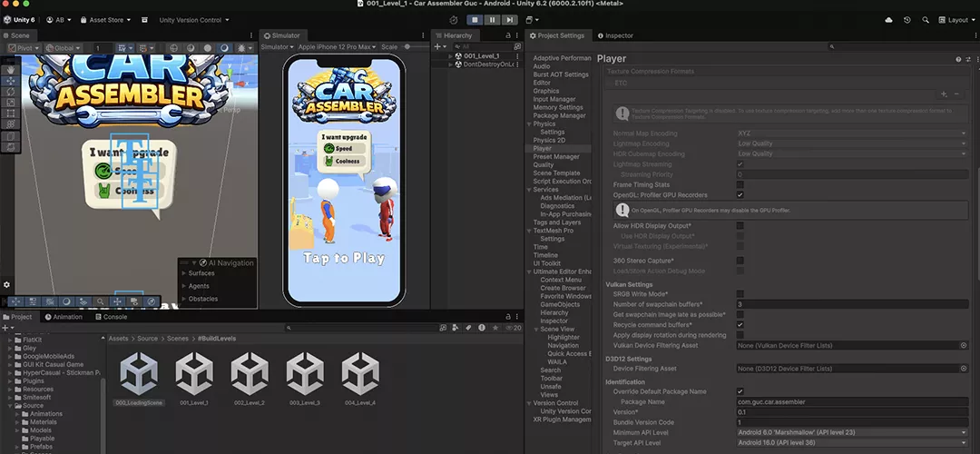The height and width of the screenshot is (454, 980).
Task: Select the 002_Level_2 scene asset
Action: pos(249,374)
